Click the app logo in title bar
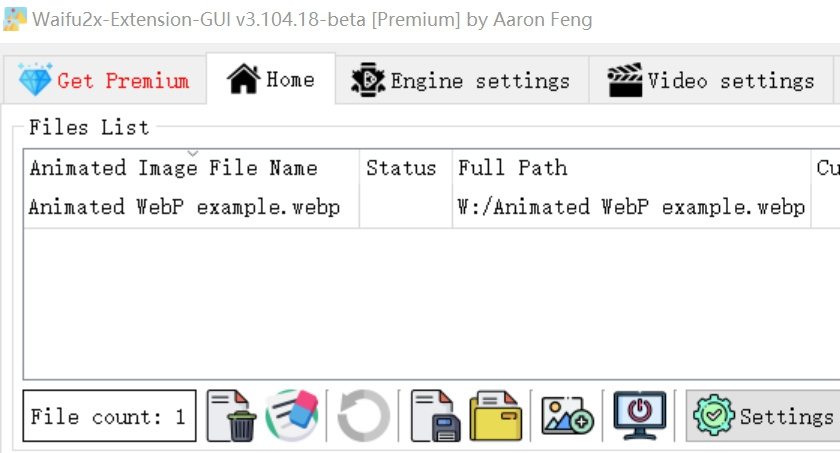This screenshot has height=453, width=840. click(14, 19)
